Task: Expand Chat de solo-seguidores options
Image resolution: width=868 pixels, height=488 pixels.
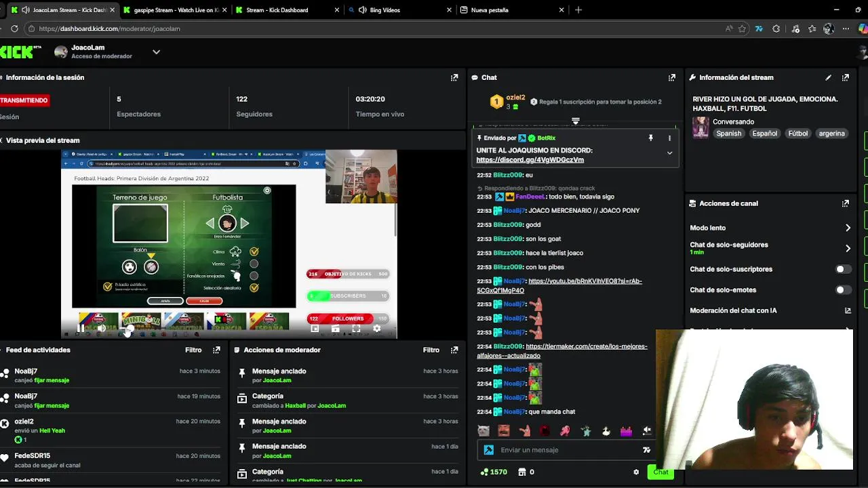Action: point(848,248)
